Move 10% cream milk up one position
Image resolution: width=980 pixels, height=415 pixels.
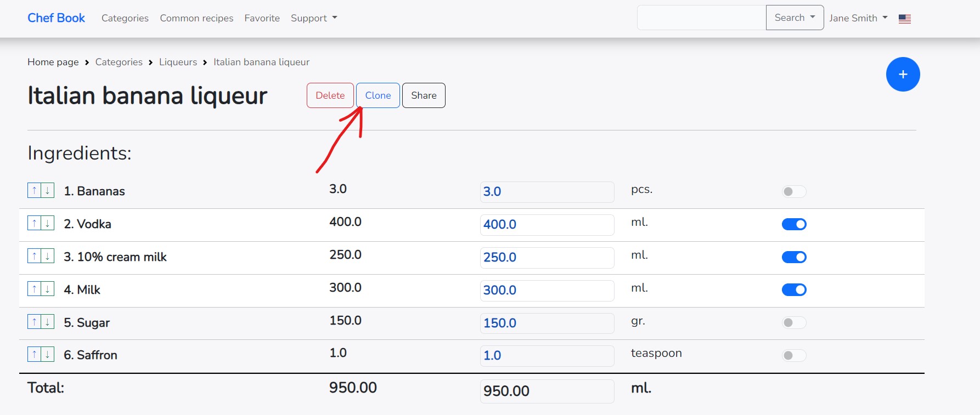[34, 257]
